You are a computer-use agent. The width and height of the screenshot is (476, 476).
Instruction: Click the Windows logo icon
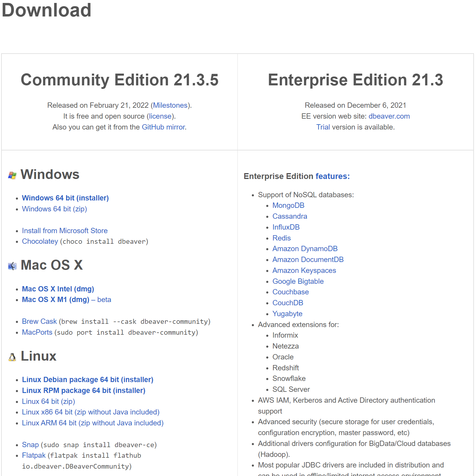[12, 175]
